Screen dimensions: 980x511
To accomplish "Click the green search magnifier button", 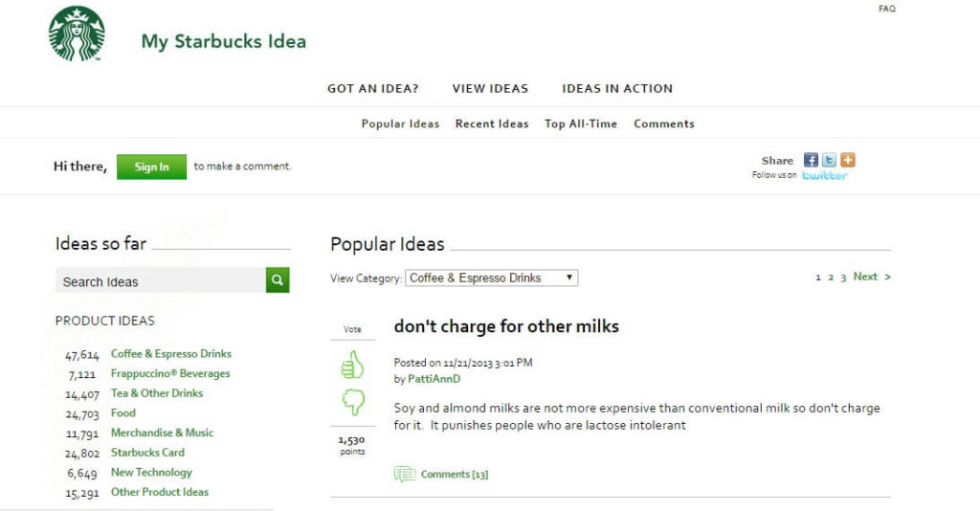I will click(278, 279).
